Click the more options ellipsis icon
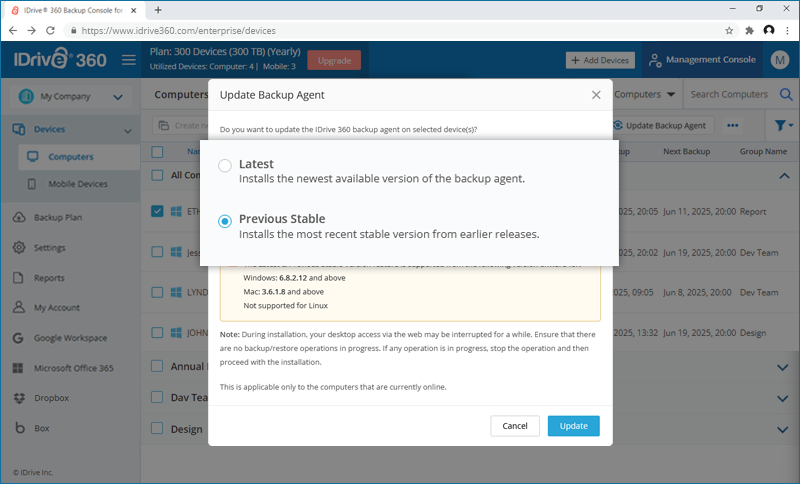This screenshot has height=484, width=800. click(x=733, y=126)
